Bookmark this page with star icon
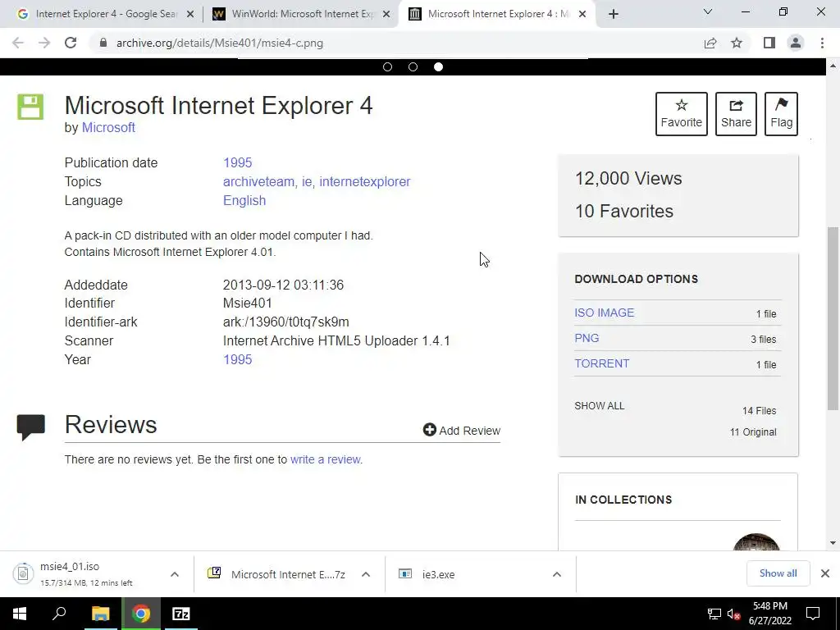The height and width of the screenshot is (630, 840). tap(737, 43)
